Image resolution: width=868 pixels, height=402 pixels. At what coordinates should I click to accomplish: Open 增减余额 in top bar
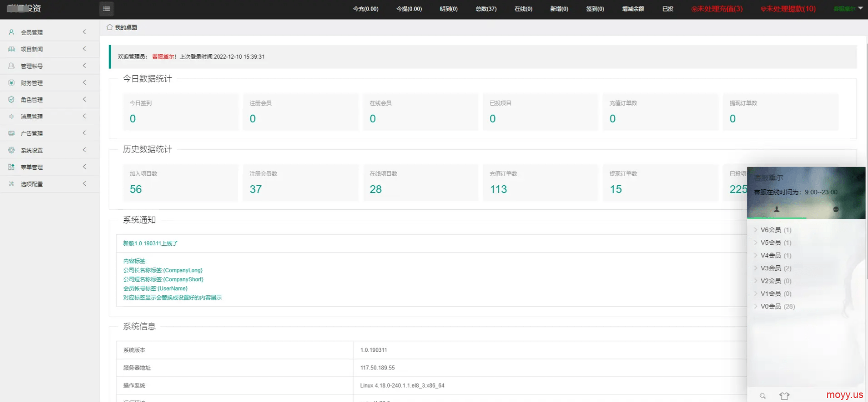633,9
